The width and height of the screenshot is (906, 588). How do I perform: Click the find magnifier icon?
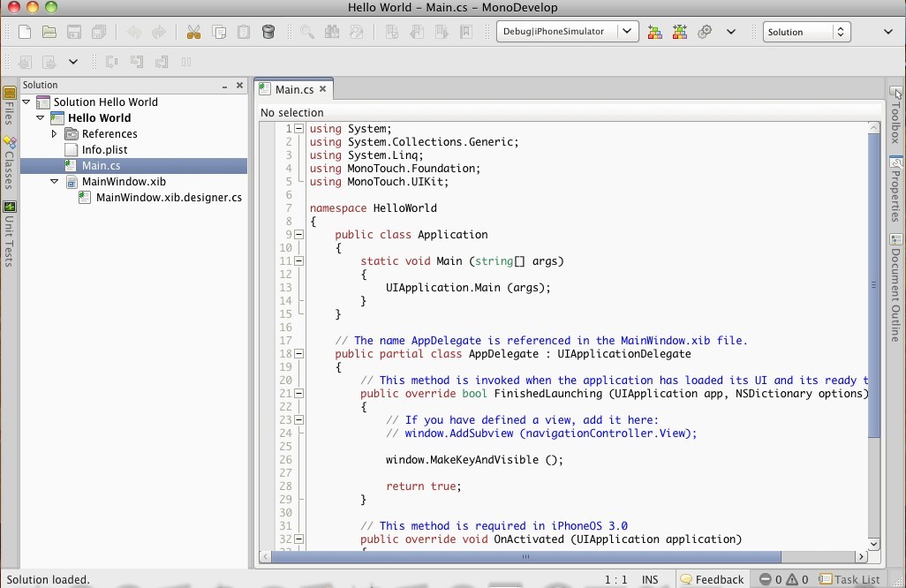pos(306,32)
